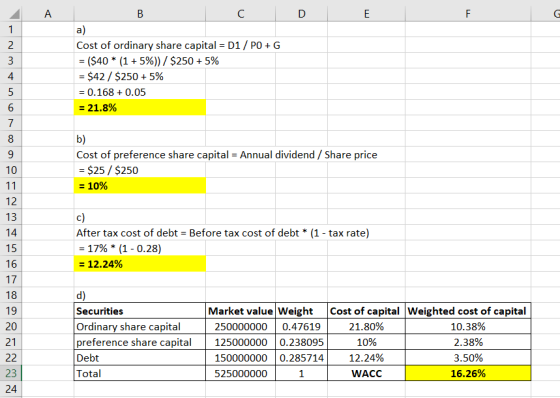
Task: Click cell with 'd)' label
Action: click(x=140, y=295)
